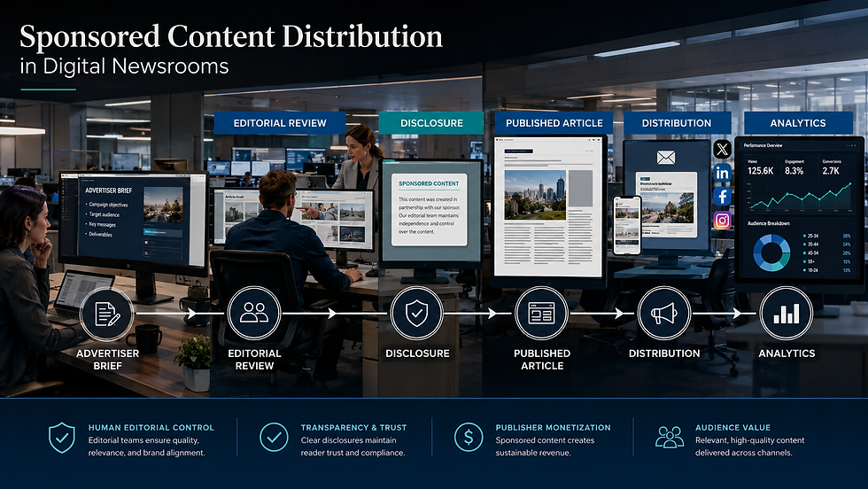
Task: Click the Human Editorial Control shield icon
Action: coord(62,438)
